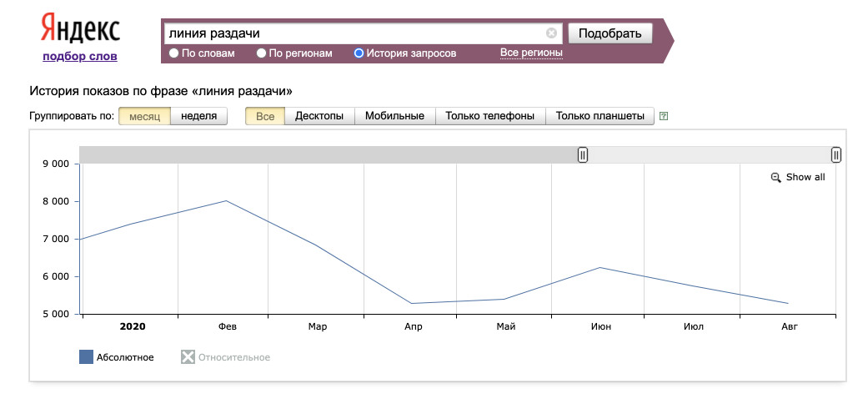The height and width of the screenshot is (399, 868).
Task: Toggle the Абсолютное legend swatch
Action: [86, 357]
